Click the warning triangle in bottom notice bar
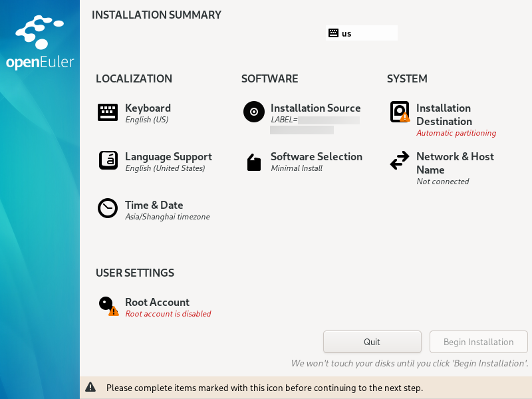Viewport: 532px width, 399px height. [x=91, y=388]
